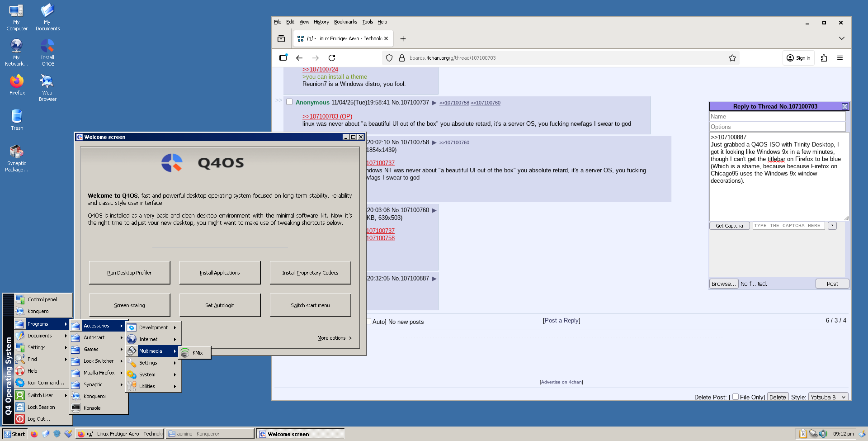Click the More options link in Welcome screen

334,338
